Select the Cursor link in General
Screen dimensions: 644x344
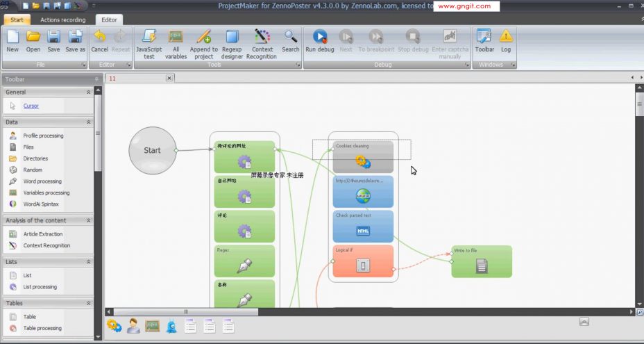pos(31,106)
